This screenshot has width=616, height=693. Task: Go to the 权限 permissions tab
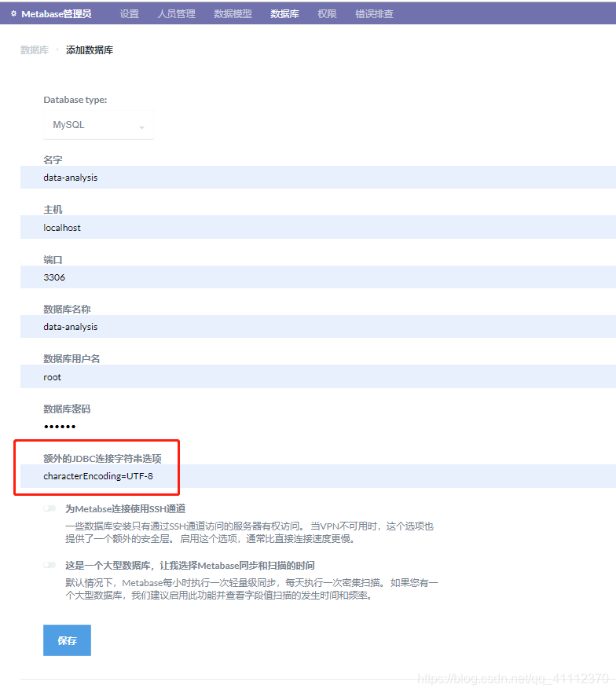[x=327, y=14]
